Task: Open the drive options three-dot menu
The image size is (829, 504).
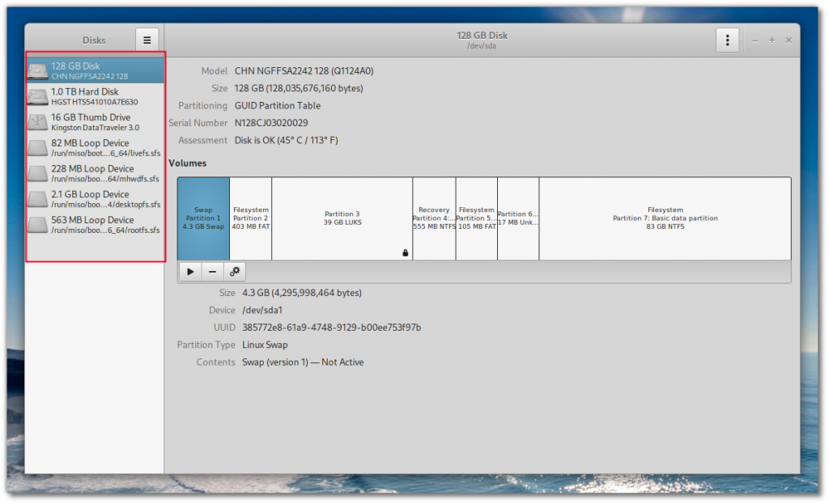Action: tap(727, 40)
